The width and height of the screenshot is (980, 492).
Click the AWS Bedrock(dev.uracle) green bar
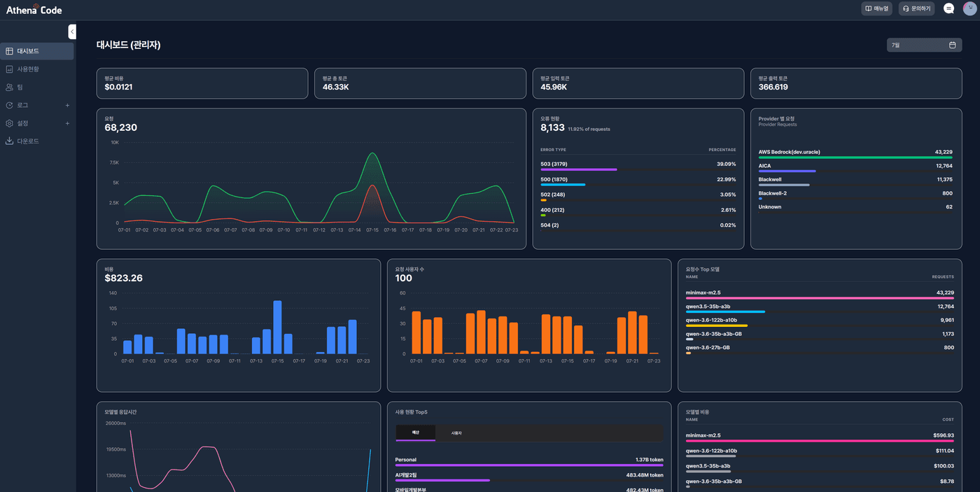pyautogui.click(x=855, y=157)
